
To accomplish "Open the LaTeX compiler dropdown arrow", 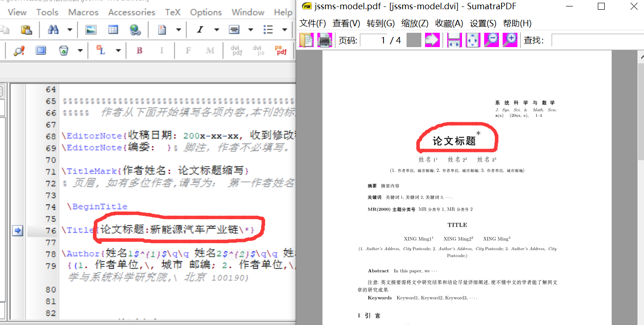I will click(x=118, y=50).
